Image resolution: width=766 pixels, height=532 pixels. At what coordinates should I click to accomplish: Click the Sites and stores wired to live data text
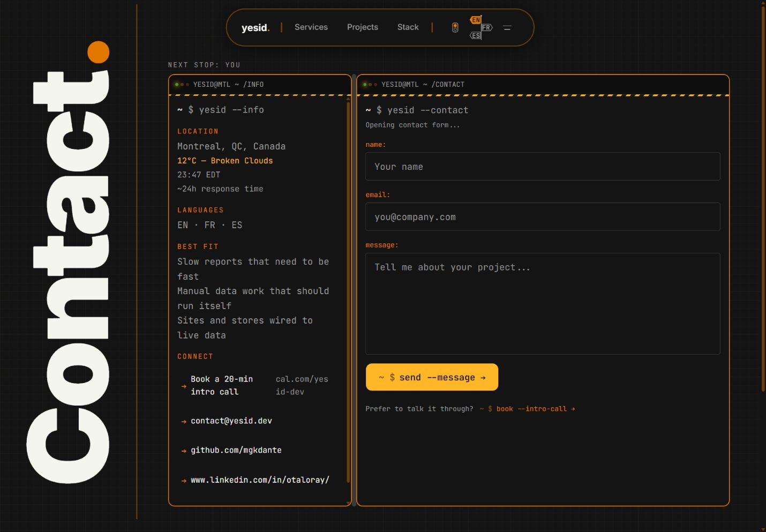245,328
